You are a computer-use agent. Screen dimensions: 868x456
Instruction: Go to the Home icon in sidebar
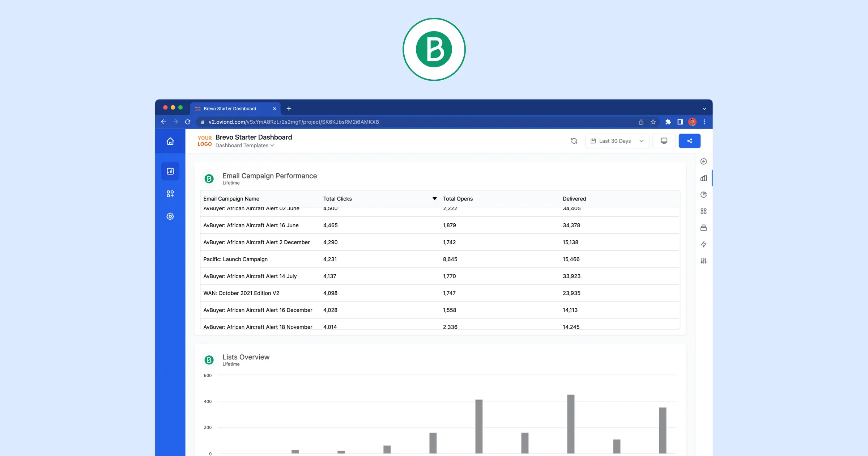[x=170, y=141]
